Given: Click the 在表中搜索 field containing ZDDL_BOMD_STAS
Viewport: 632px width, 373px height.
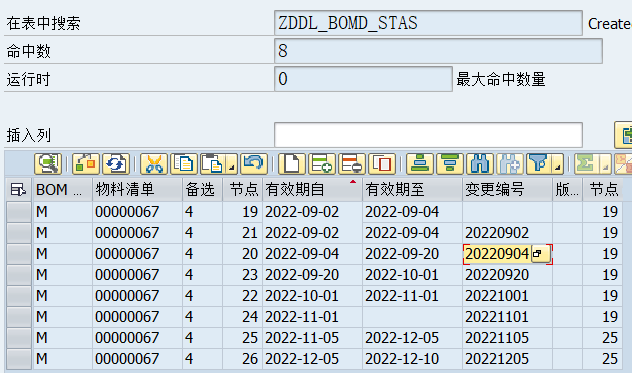Looking at the screenshot, I should 428,23.
